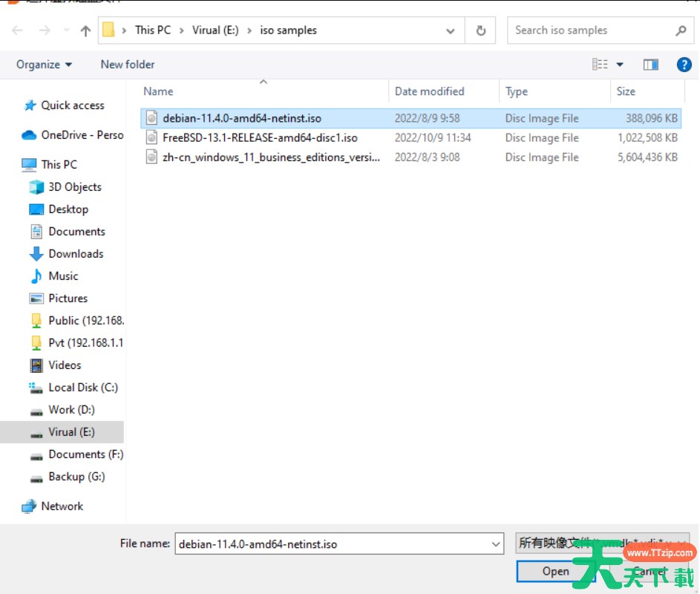
Task: Change the view layout icon
Action: point(600,65)
